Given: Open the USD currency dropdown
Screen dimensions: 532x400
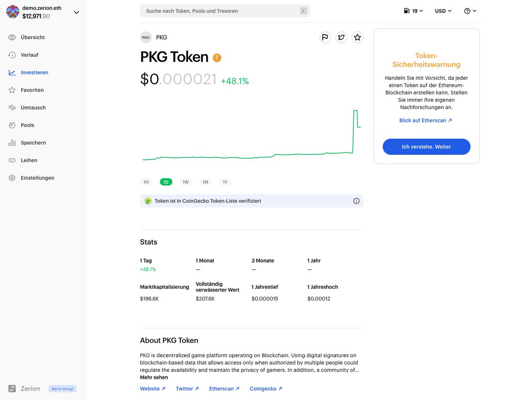Looking at the screenshot, I should point(443,11).
